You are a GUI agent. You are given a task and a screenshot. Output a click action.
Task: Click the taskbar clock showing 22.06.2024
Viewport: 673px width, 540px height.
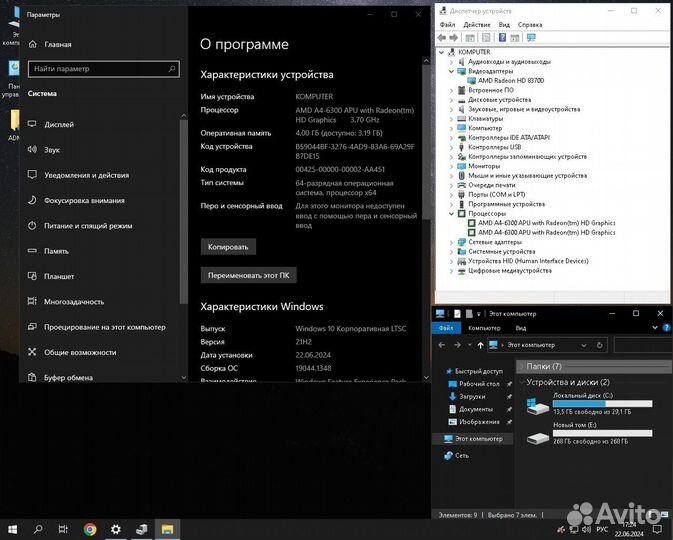point(629,529)
